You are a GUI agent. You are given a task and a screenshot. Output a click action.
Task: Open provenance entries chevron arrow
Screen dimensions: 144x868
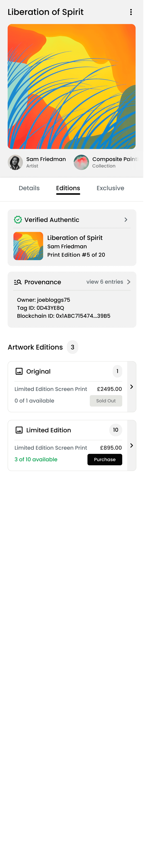pos(129,282)
